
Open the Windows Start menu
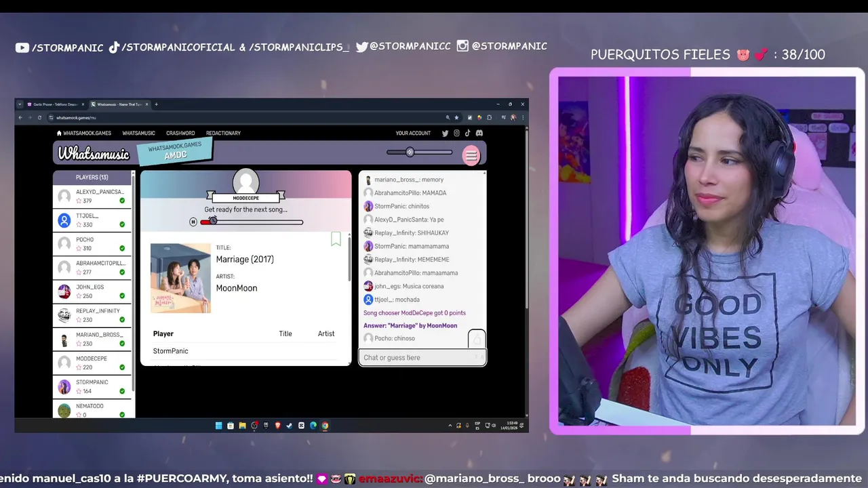pyautogui.click(x=218, y=426)
